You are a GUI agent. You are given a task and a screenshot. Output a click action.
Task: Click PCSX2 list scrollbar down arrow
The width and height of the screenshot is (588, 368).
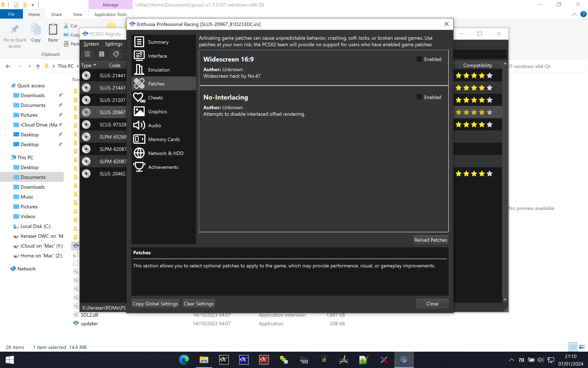505,300
